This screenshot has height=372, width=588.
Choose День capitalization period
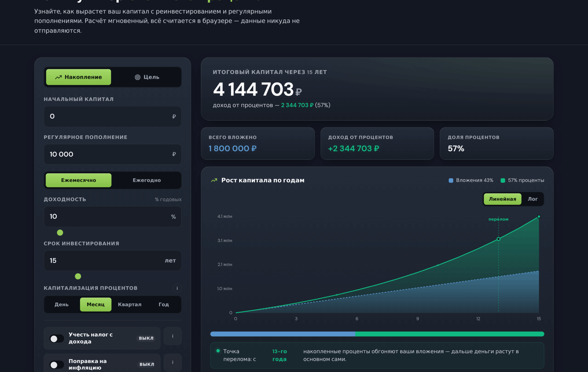62,304
